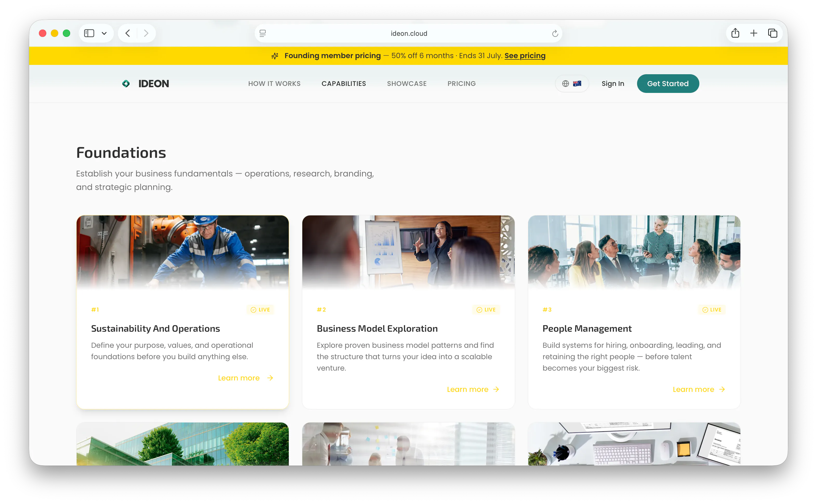Open the HOW IT WORKS nav item

tap(274, 84)
